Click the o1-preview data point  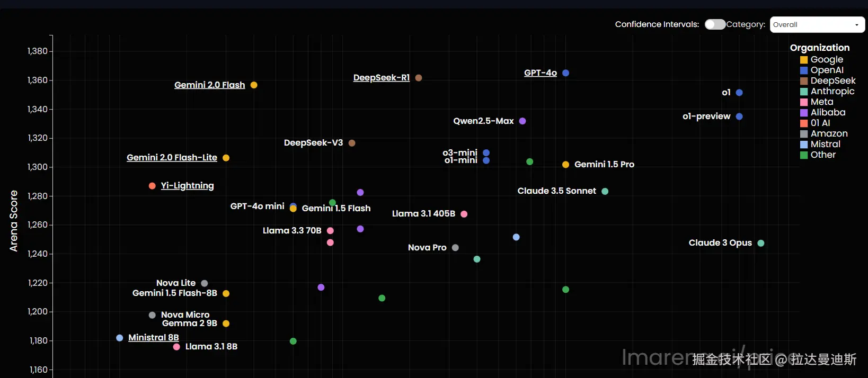pyautogui.click(x=739, y=116)
